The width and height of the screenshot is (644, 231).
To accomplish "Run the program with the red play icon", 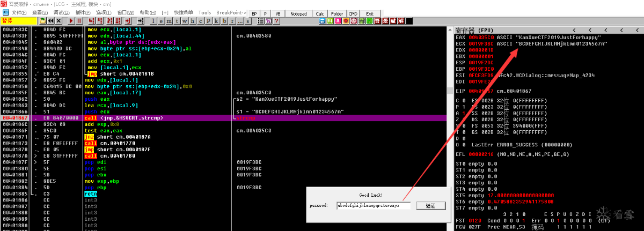I will click(x=71, y=21).
